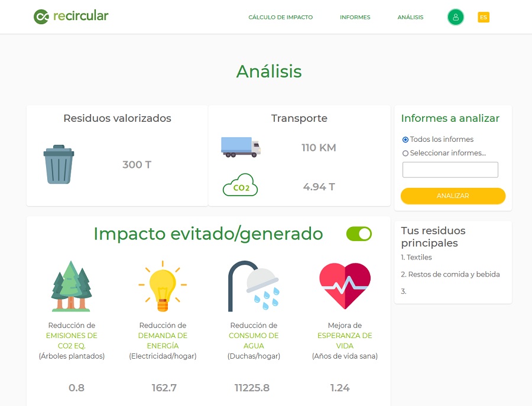Toggle Impacto evitado/generado switch
Viewport: 532px width, 406px height.
point(359,234)
